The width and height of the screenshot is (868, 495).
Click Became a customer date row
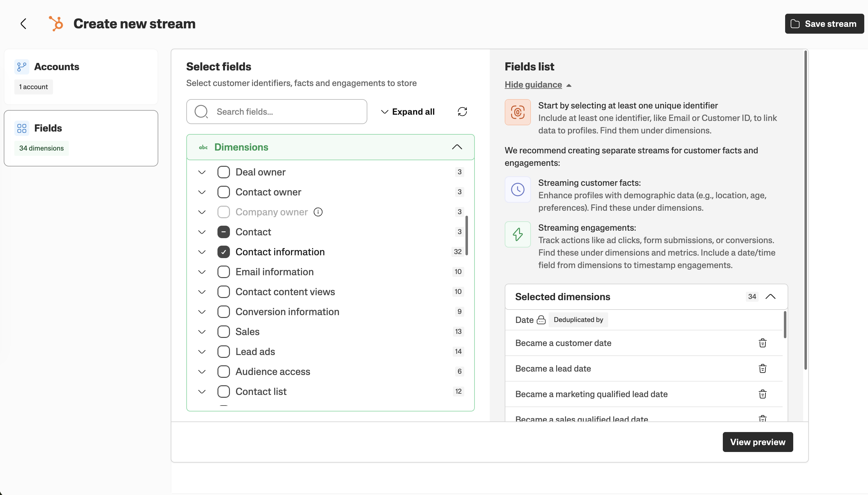coord(644,343)
